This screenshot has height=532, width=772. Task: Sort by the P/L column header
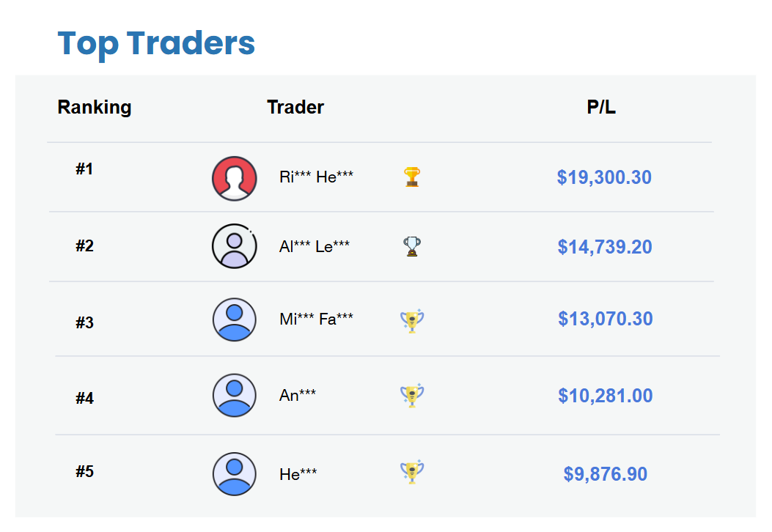604,107
